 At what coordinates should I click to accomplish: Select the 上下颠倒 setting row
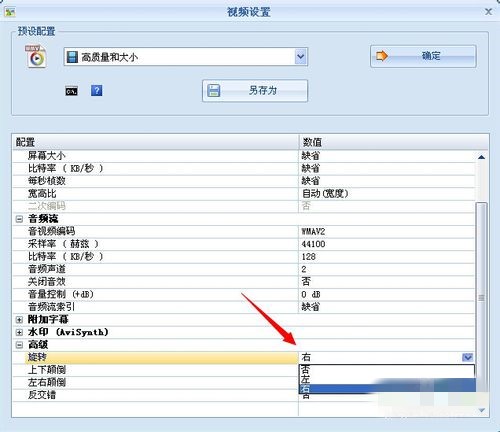click(155, 370)
